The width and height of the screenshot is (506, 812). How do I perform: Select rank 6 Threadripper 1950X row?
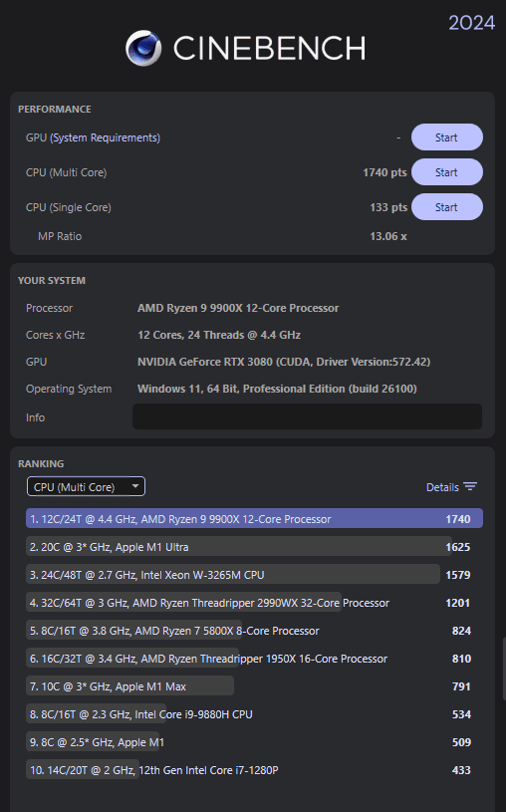tap(254, 659)
